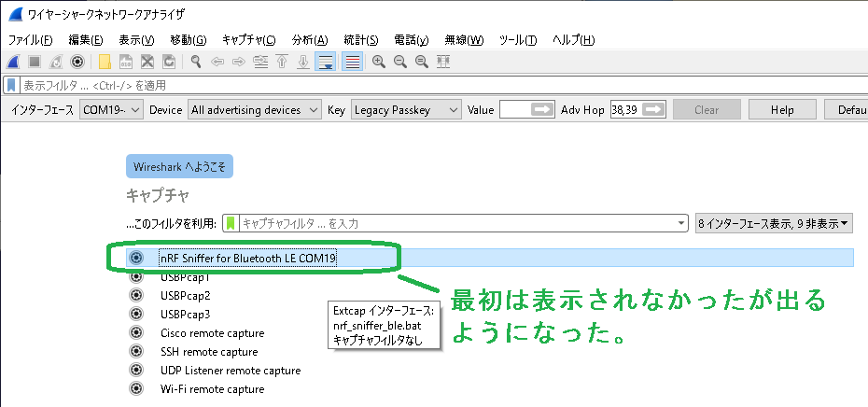This screenshot has height=407, width=868.
Task: Jump to first packet icon
Action: coord(282,62)
